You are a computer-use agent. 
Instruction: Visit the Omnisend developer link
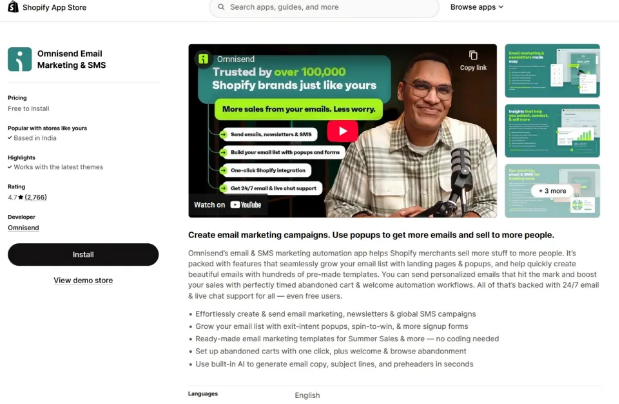[x=23, y=228]
